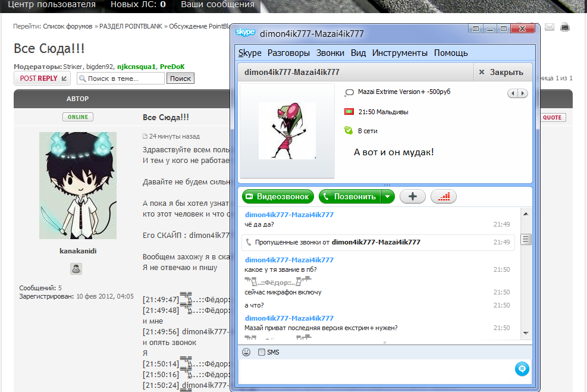The width and height of the screenshot is (587, 392).
Task: Click the message 'какое у тя звание в пб?'
Action: (280, 269)
